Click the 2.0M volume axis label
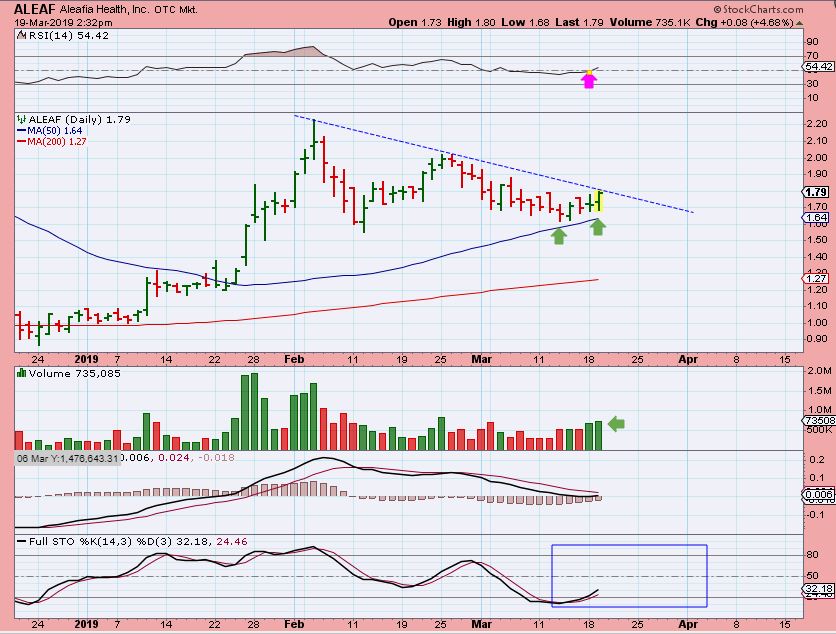The image size is (836, 634). pyautogui.click(x=820, y=371)
